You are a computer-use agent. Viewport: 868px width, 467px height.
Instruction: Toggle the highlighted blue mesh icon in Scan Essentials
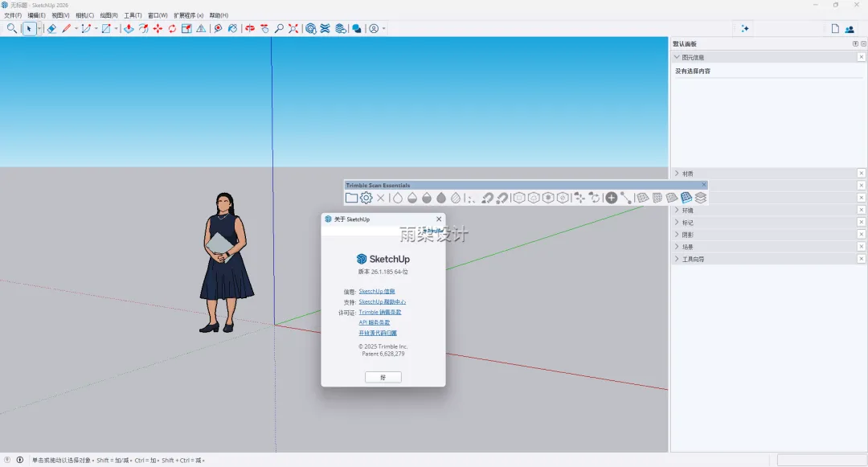tap(686, 198)
